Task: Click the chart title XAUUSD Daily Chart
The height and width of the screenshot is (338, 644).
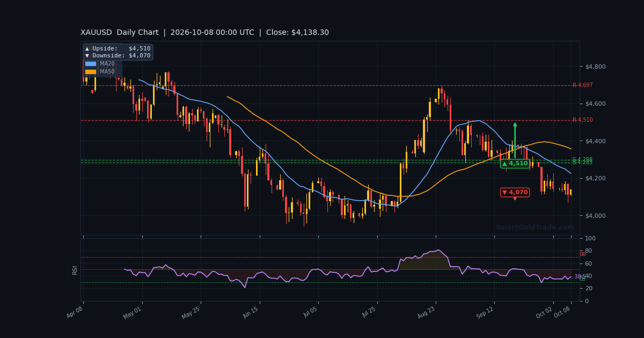Action: (x=120, y=33)
